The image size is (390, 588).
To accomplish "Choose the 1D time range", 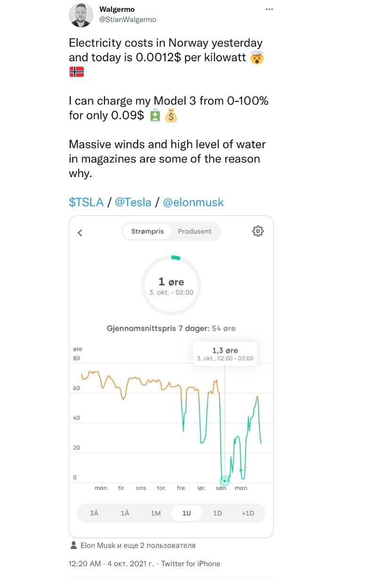I will [x=217, y=513].
